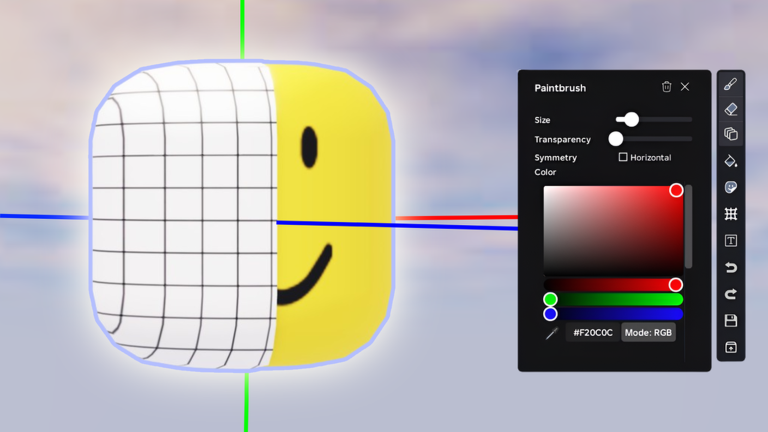Switch color mode via Mode: RGB button
The image size is (768, 432).
click(648, 333)
